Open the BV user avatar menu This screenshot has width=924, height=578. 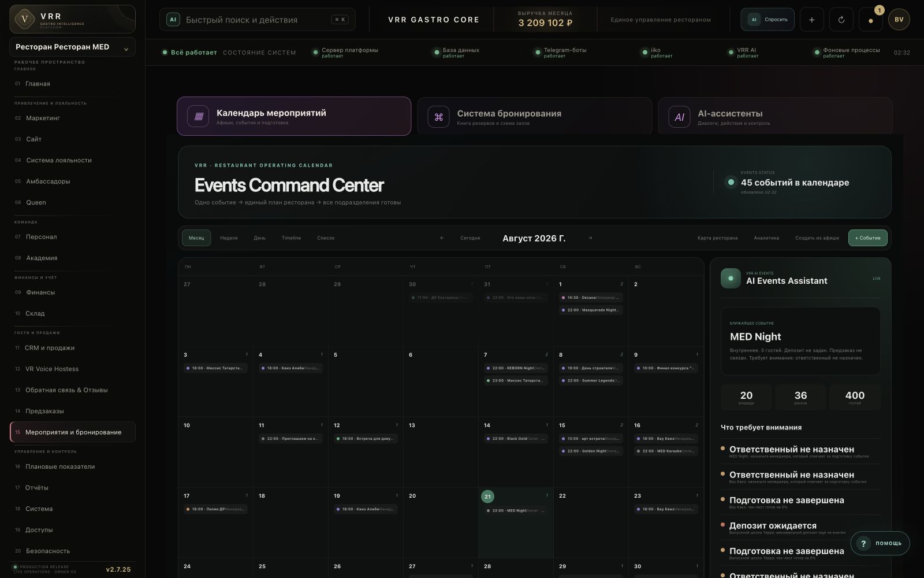pos(899,20)
